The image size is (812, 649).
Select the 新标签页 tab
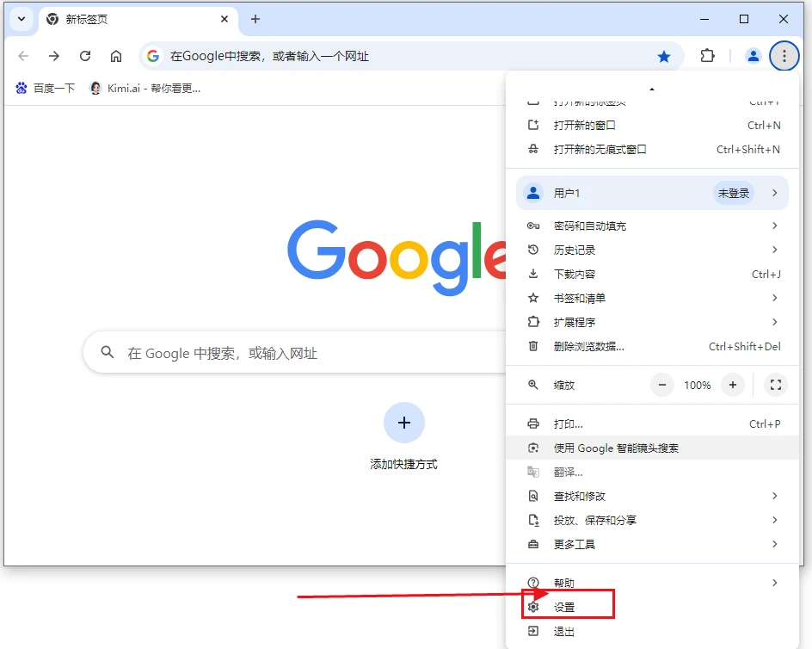tap(138, 20)
